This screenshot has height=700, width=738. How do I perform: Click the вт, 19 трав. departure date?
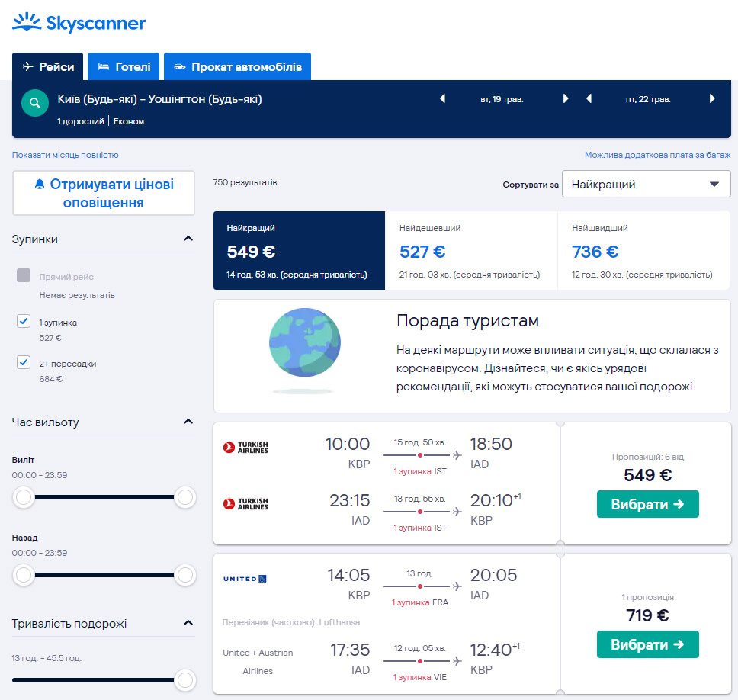pyautogui.click(x=502, y=99)
